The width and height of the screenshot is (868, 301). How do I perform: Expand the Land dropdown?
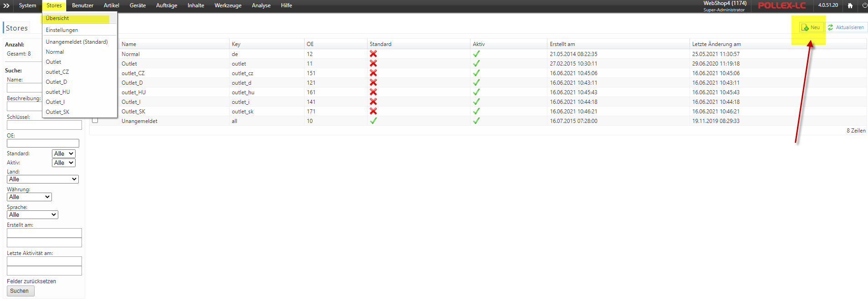pos(43,179)
